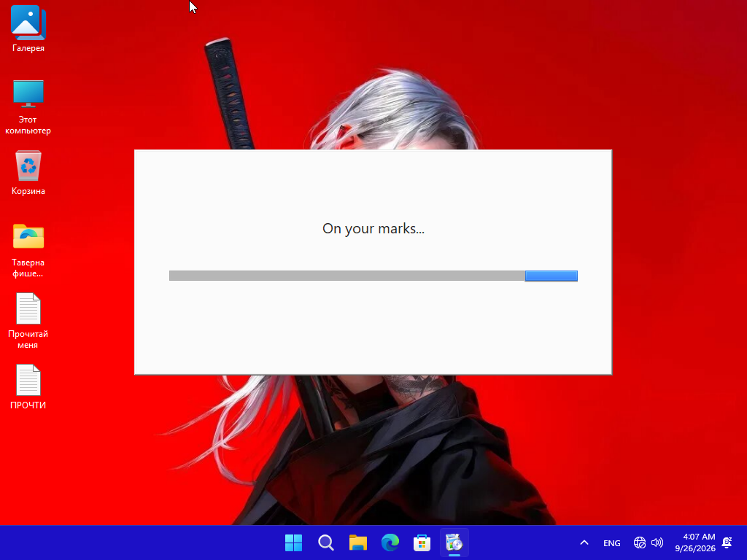Open Microsoft Store from taskbar
The width and height of the screenshot is (747, 560).
coord(422,542)
